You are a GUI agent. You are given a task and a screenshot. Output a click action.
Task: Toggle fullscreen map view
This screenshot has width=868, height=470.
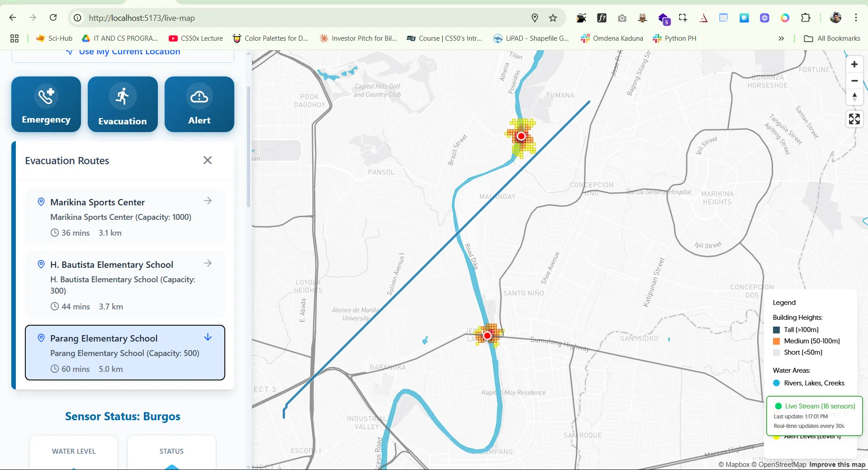tap(854, 119)
